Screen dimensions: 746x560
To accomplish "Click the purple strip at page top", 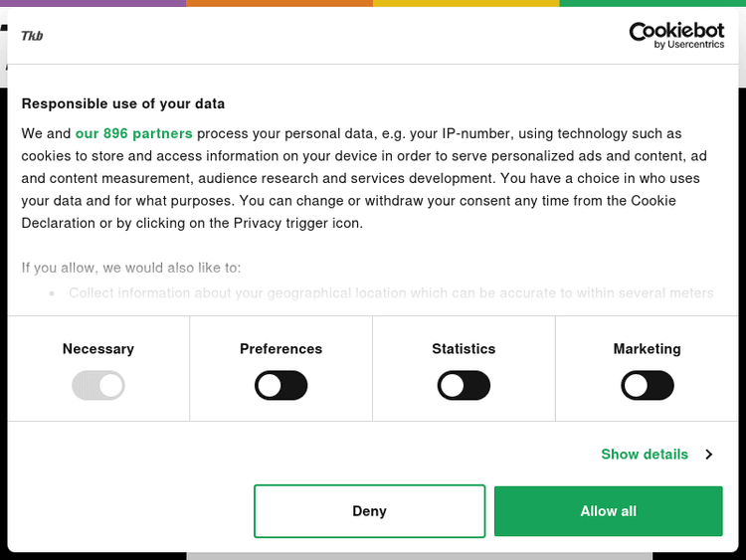I will pyautogui.click(x=93, y=3).
